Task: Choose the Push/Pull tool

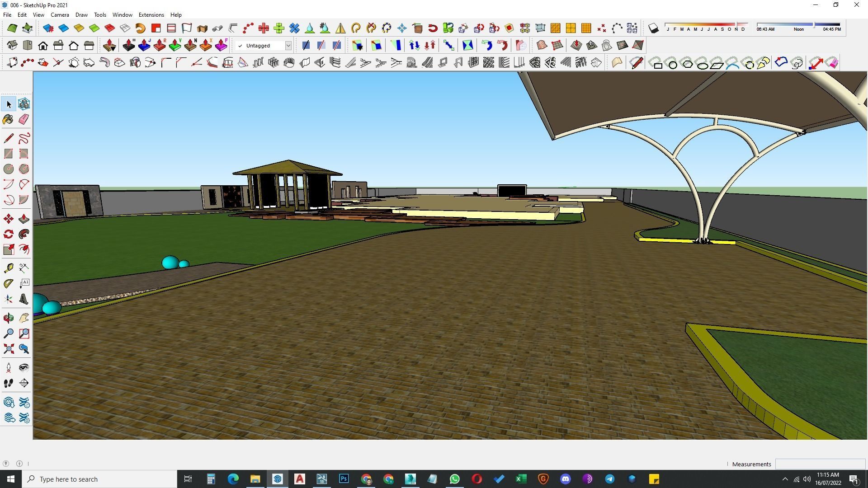Action: coord(24,219)
